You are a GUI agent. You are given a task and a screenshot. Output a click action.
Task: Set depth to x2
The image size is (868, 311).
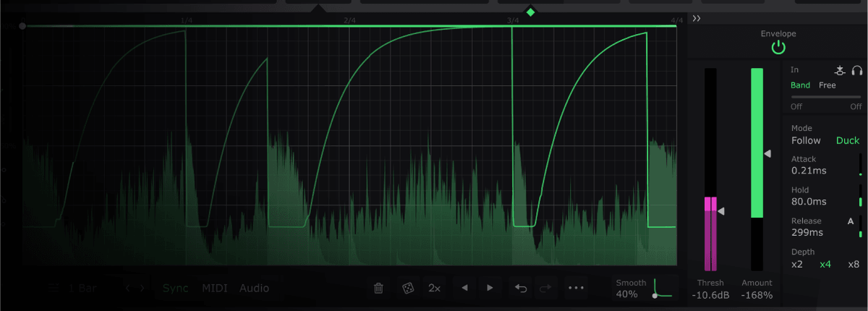(797, 265)
